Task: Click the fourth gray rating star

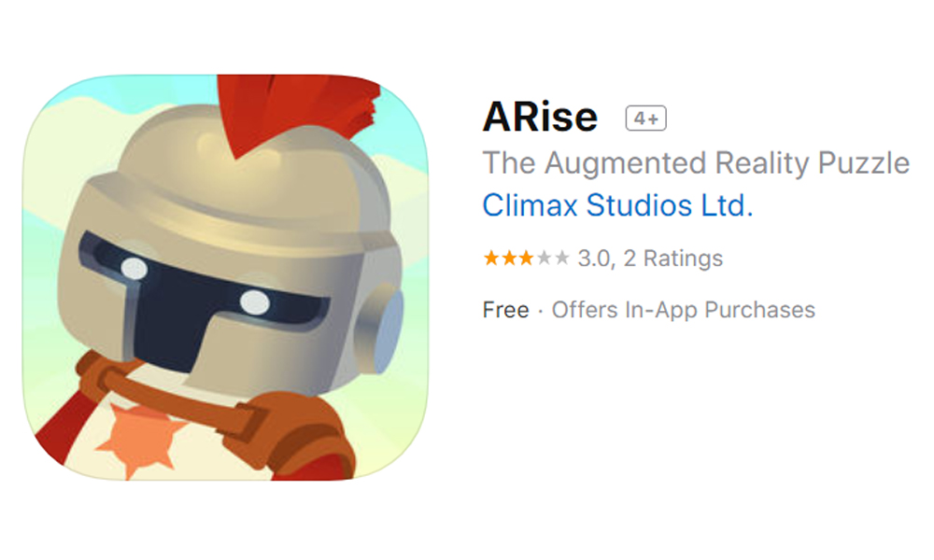Action: pos(544,259)
